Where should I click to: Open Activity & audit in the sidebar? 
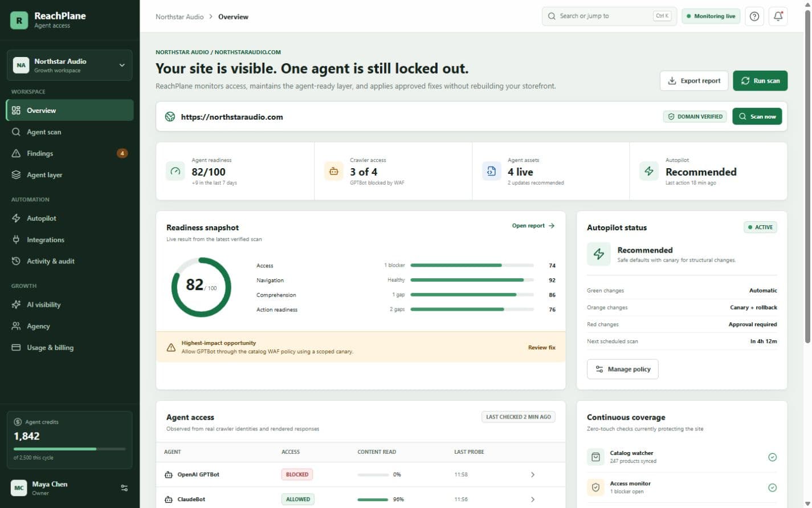tap(70, 262)
